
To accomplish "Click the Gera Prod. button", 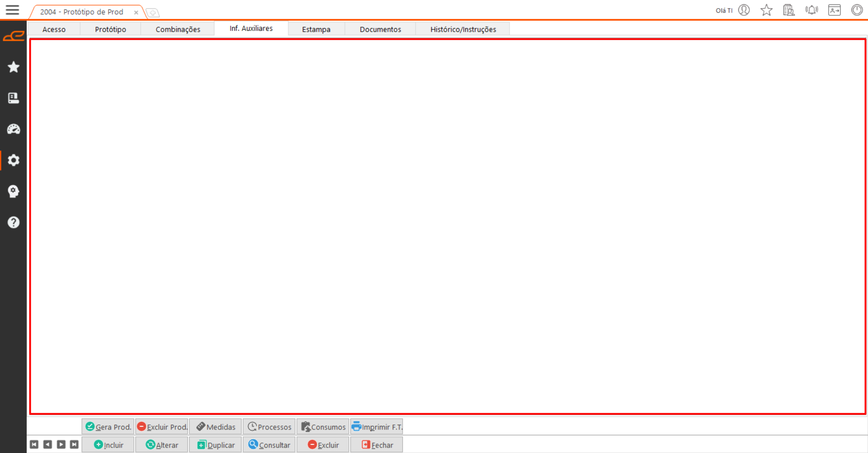I will pos(108,427).
